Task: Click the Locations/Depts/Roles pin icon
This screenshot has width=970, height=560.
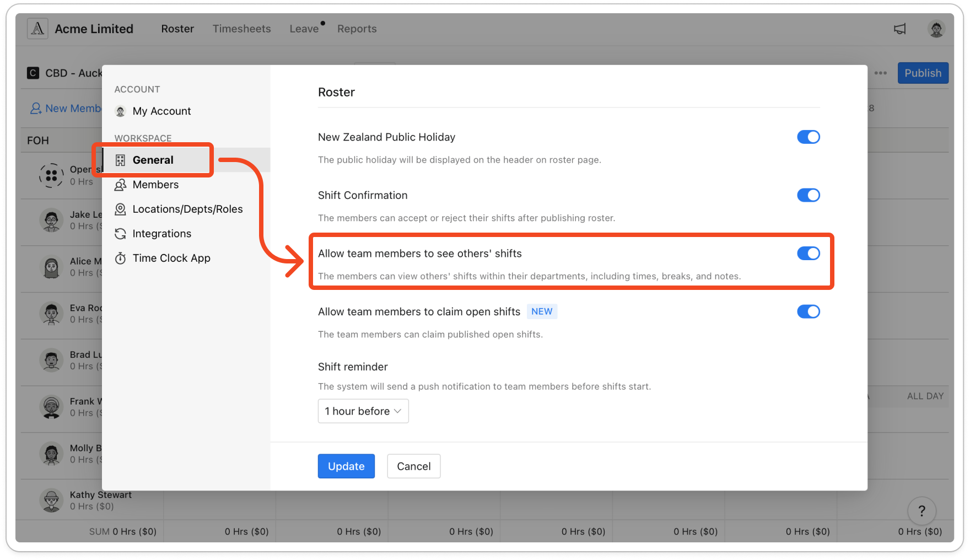Action: click(120, 209)
